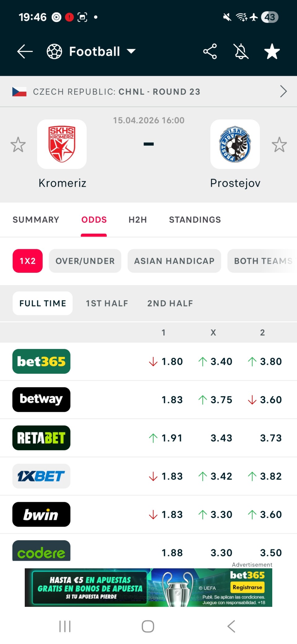The width and height of the screenshot is (297, 644).
Task: Switch to the H2H tab
Action: pos(138,220)
